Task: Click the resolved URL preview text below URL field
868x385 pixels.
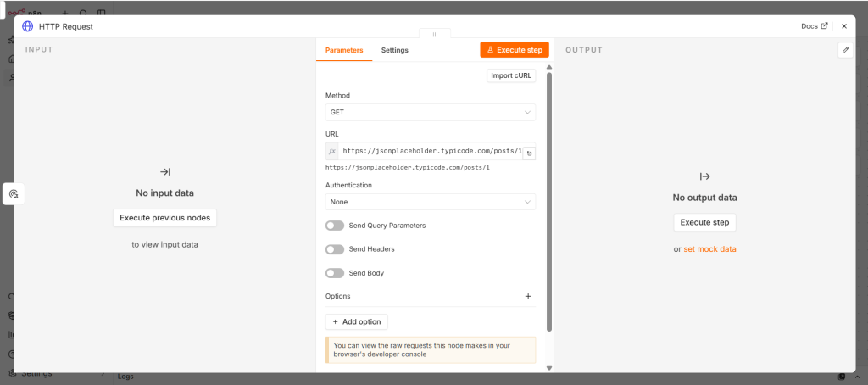Action: (x=408, y=167)
